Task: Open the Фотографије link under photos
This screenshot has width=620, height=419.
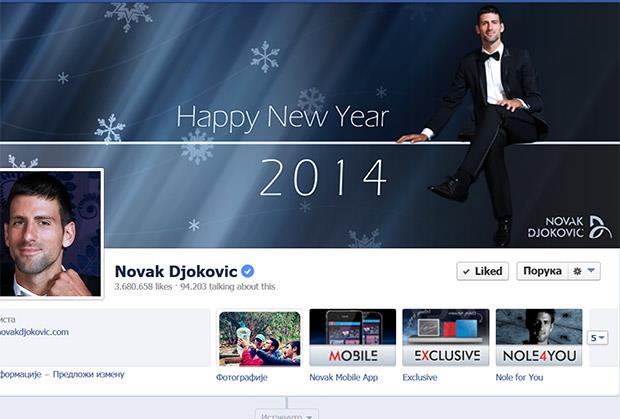Action: (242, 377)
